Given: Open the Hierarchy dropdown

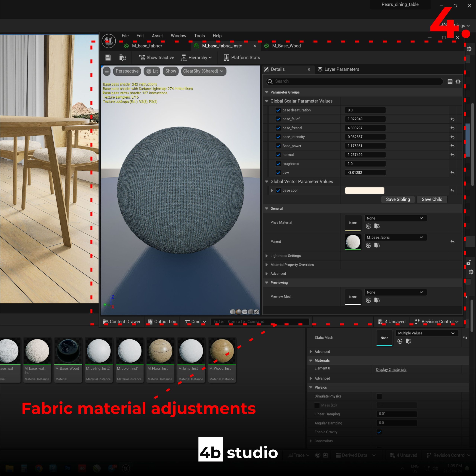Looking at the screenshot, I should [196, 58].
